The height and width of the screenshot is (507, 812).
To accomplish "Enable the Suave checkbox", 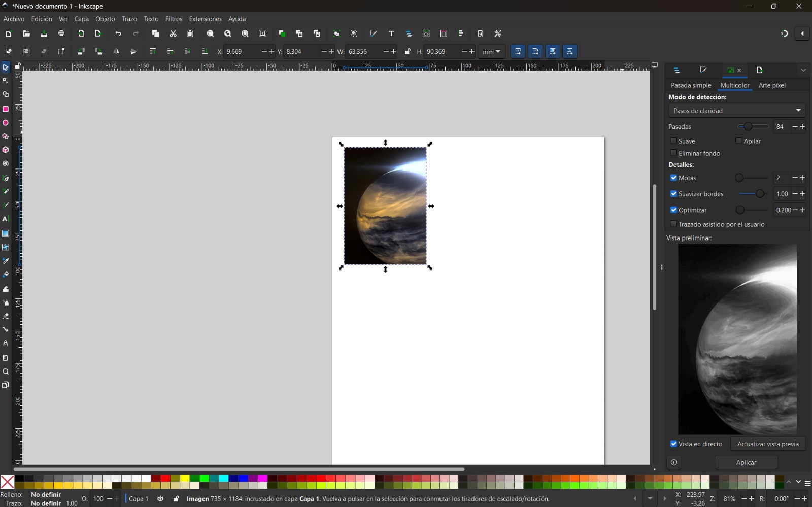I will pos(674,141).
